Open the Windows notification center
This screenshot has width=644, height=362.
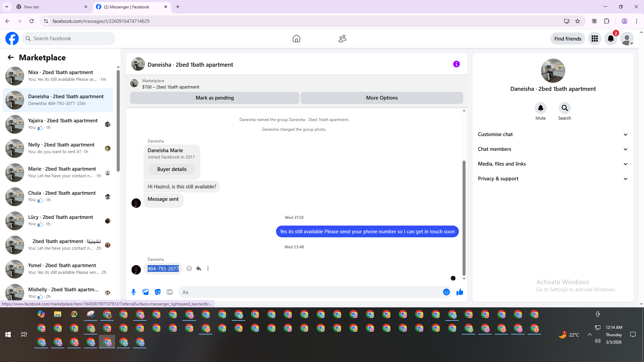pos(633,335)
